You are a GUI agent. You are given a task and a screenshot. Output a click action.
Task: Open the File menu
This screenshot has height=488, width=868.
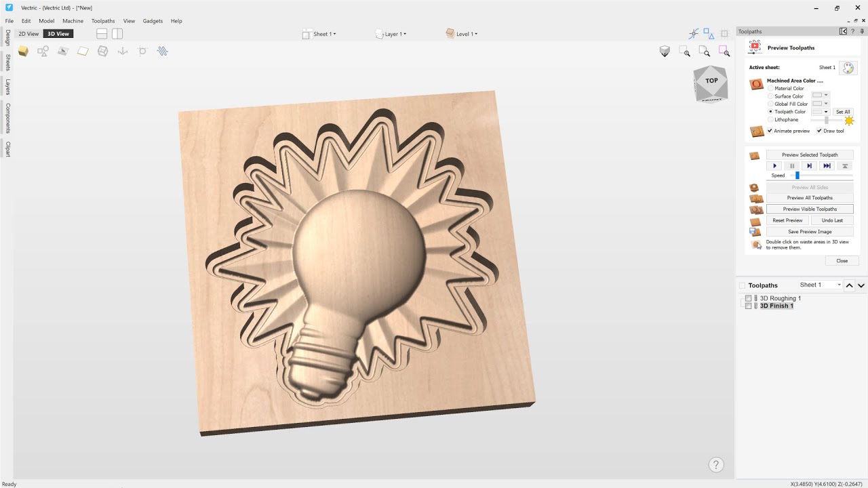[9, 21]
